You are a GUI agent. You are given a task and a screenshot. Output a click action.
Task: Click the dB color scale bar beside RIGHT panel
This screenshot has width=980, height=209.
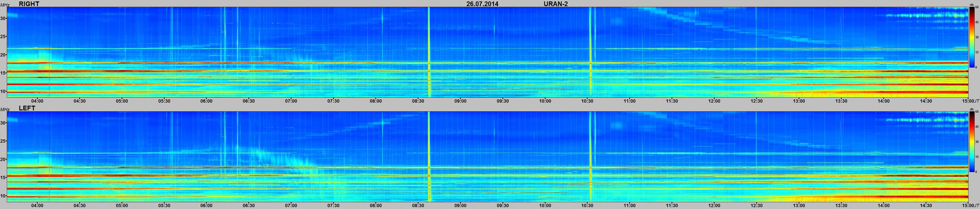(x=972, y=37)
